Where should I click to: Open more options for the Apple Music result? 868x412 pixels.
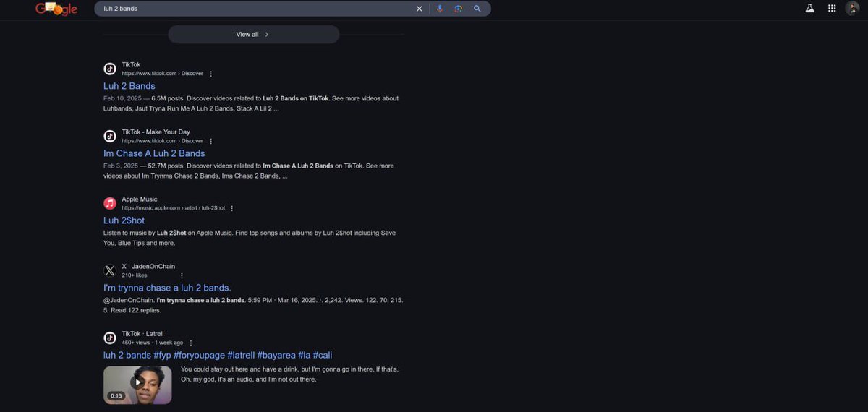coord(231,208)
